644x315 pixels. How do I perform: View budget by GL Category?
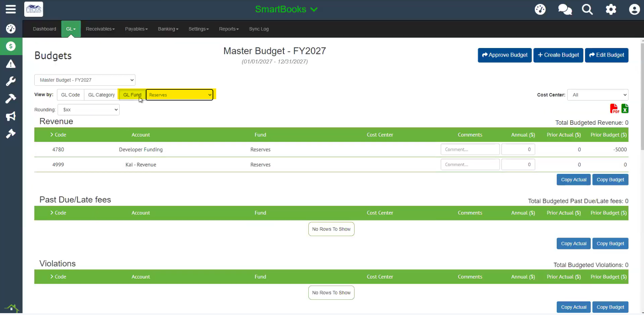click(101, 95)
